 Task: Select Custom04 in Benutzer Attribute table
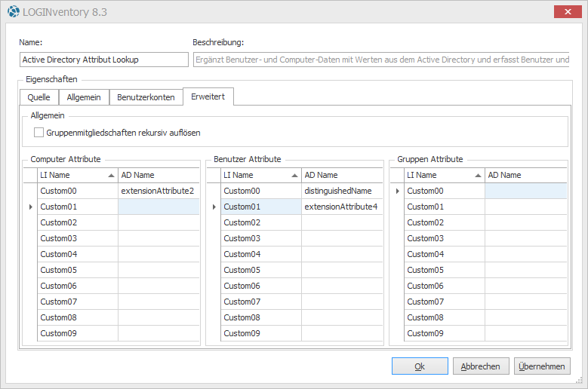[x=261, y=254]
